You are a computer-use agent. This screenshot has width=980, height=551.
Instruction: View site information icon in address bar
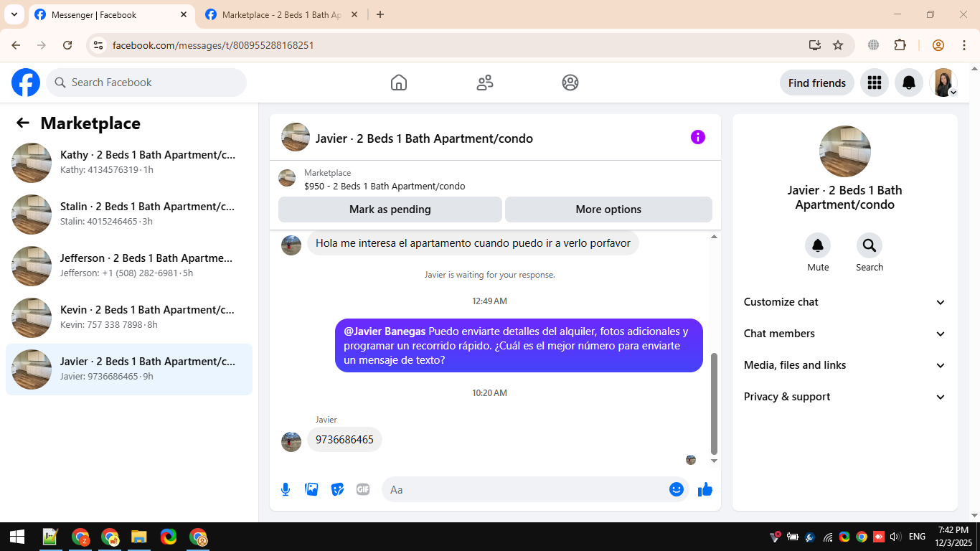point(99,45)
